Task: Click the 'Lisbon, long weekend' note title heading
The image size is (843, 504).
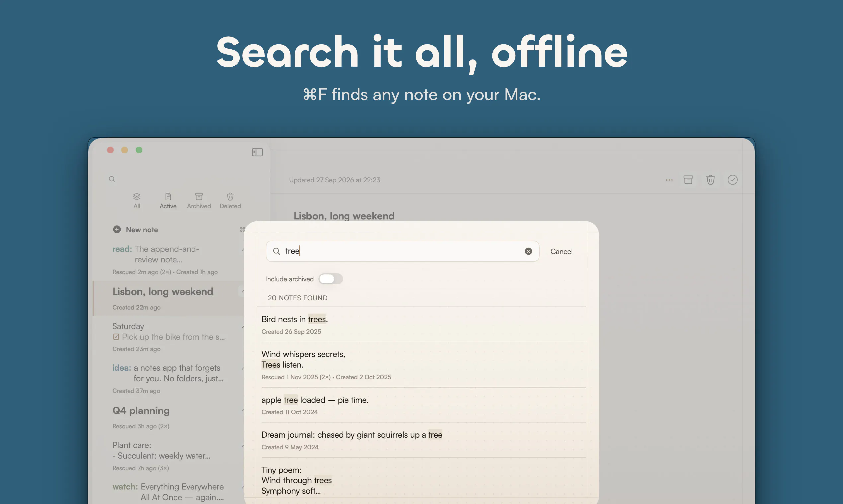Action: 344,216
